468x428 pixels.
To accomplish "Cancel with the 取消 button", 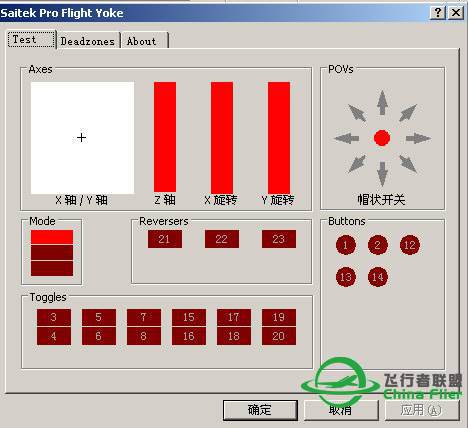I will 341,410.
